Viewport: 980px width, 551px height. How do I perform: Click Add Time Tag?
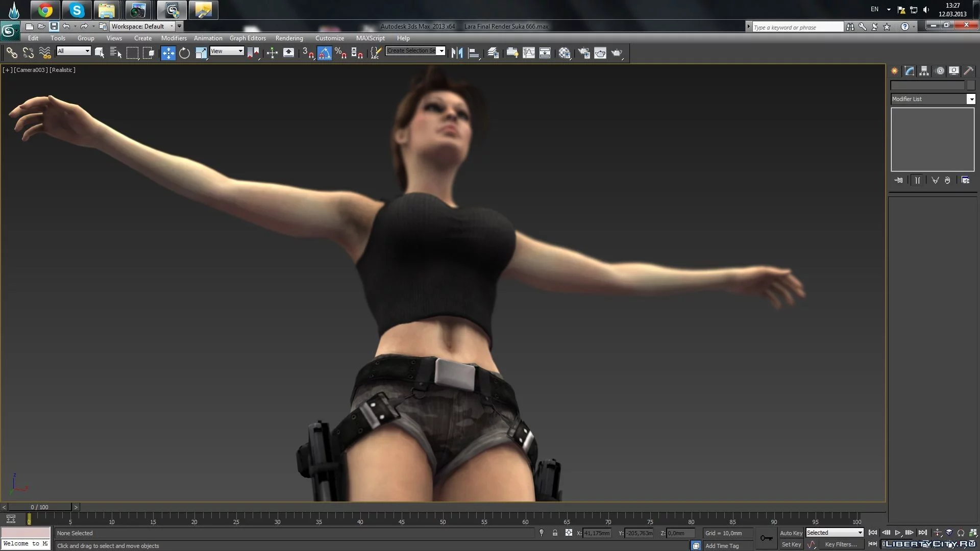coord(722,546)
